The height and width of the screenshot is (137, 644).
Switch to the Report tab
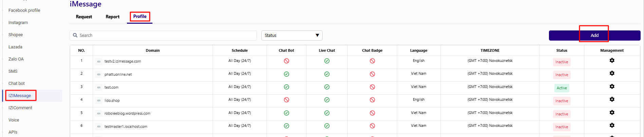tap(112, 17)
